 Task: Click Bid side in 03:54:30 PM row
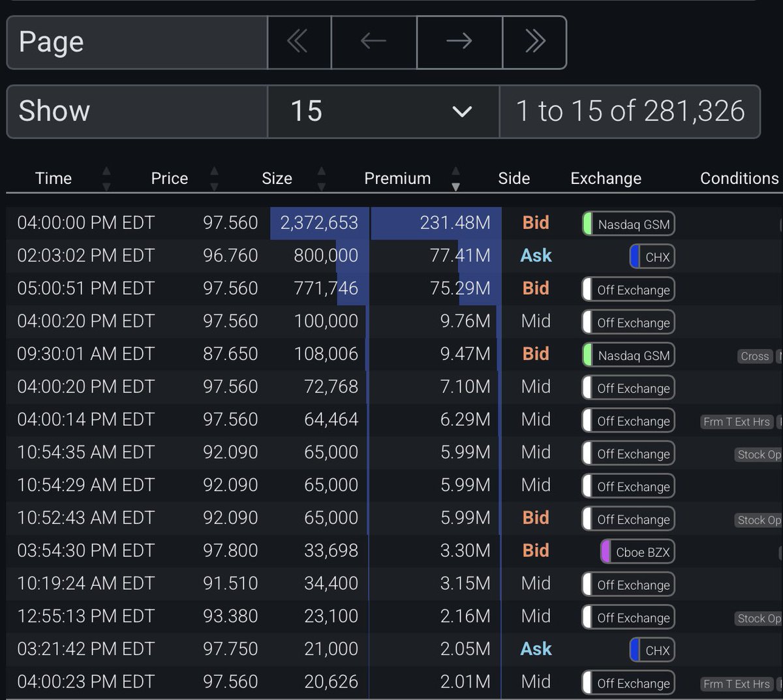click(536, 551)
